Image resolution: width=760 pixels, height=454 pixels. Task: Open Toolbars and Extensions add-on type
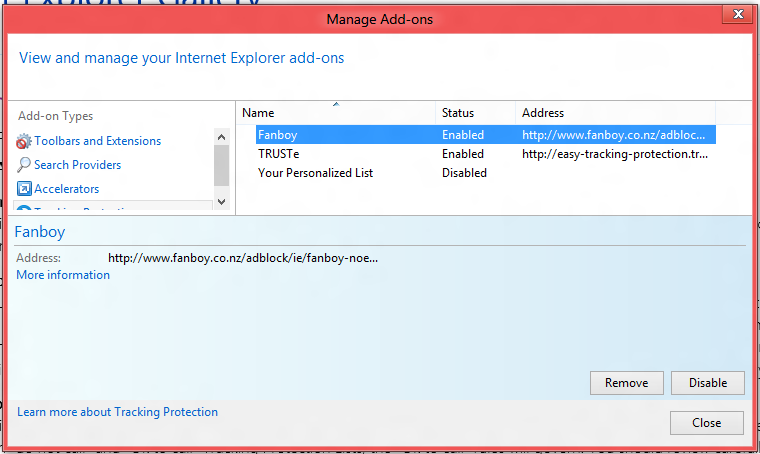coord(97,141)
